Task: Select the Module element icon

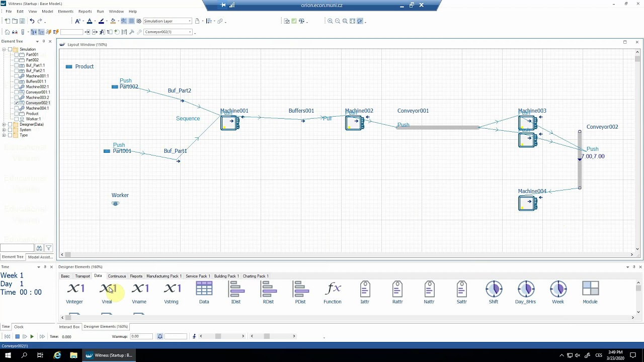Action: (x=591, y=289)
